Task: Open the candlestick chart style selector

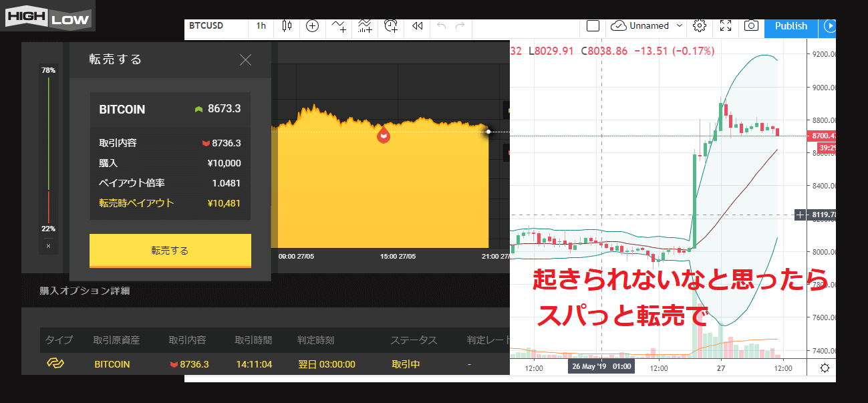Action: pyautogui.click(x=287, y=26)
